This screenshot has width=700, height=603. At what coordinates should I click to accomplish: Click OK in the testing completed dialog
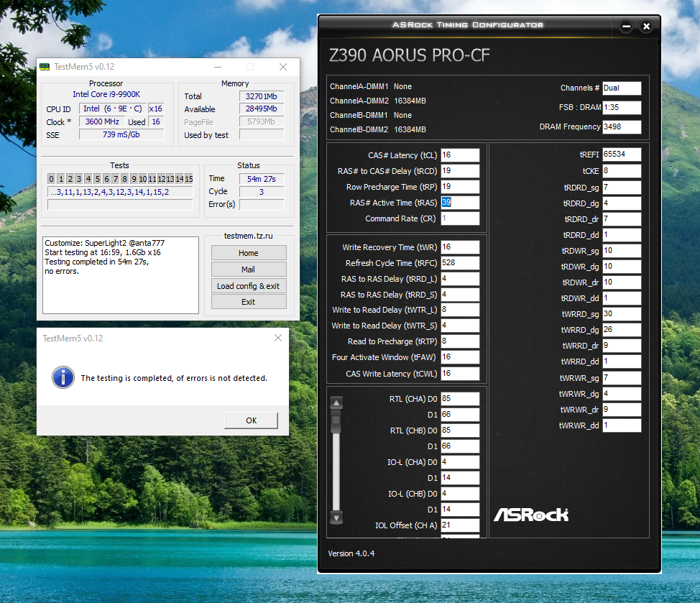coord(251,420)
